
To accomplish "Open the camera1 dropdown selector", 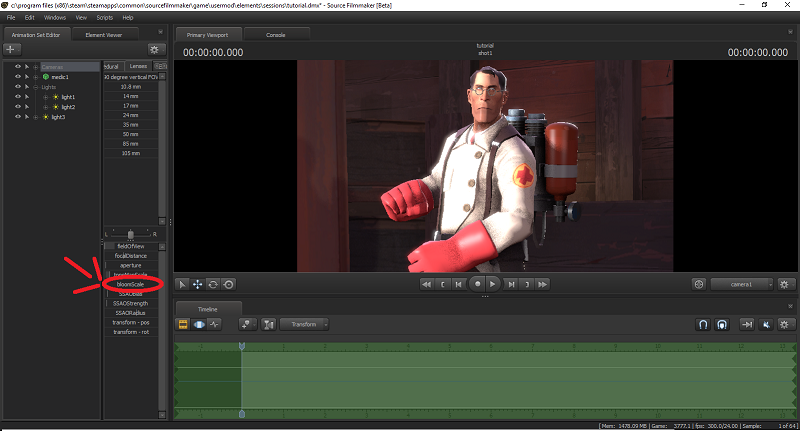I will click(x=743, y=284).
